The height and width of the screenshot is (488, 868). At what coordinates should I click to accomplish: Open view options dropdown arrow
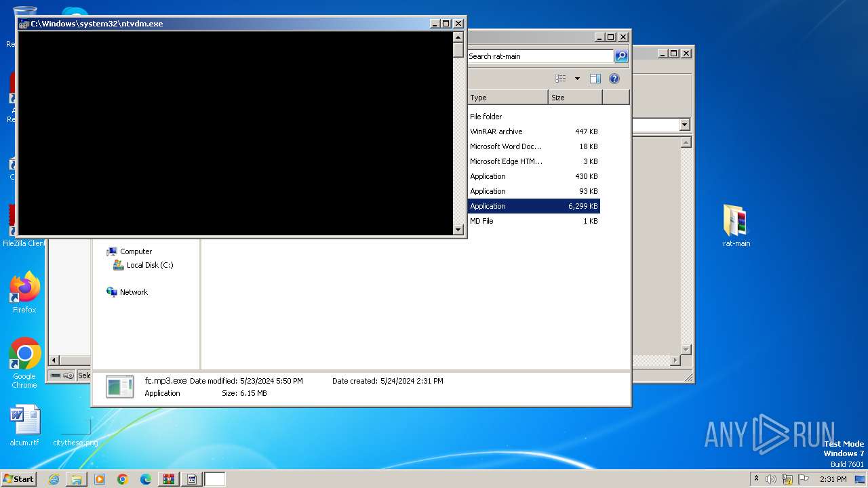(x=577, y=79)
